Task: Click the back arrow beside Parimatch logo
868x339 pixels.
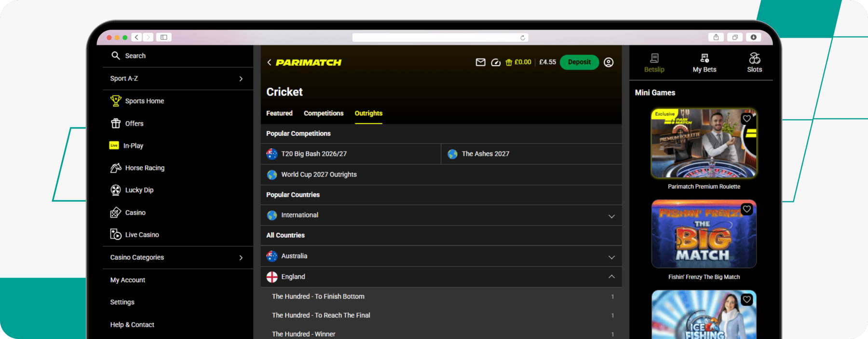Action: pos(269,62)
